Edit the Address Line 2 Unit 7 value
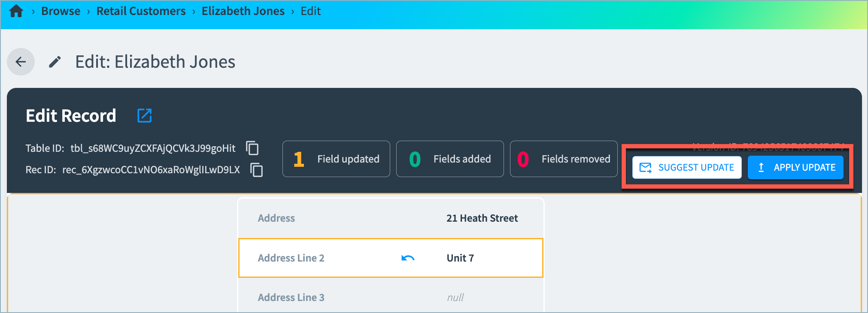 (x=460, y=258)
